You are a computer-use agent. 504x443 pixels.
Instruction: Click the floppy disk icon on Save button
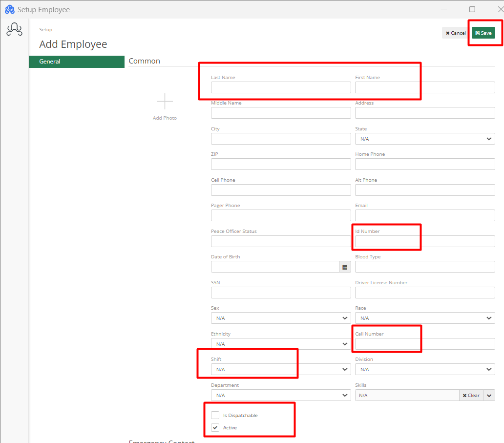click(x=477, y=33)
